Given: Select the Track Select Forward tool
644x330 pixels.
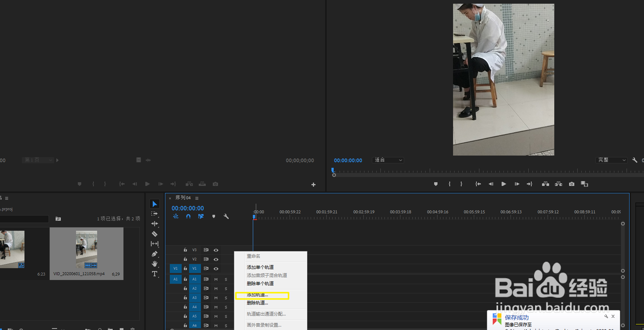Looking at the screenshot, I should [x=155, y=214].
